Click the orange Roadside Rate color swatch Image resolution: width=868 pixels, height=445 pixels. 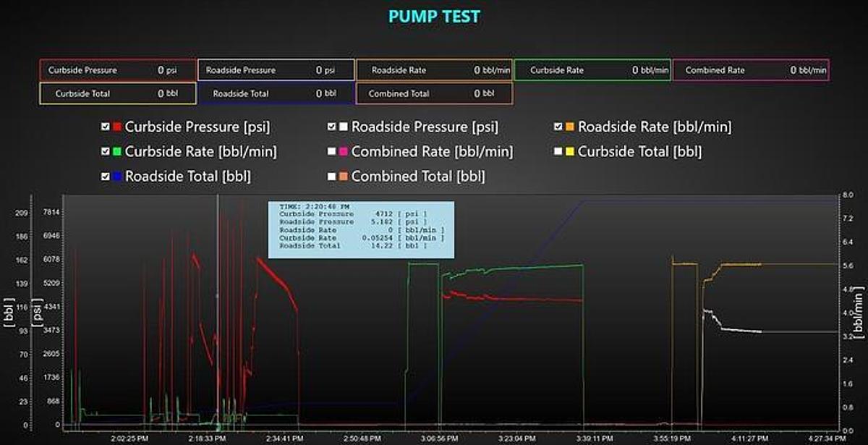tap(570, 127)
